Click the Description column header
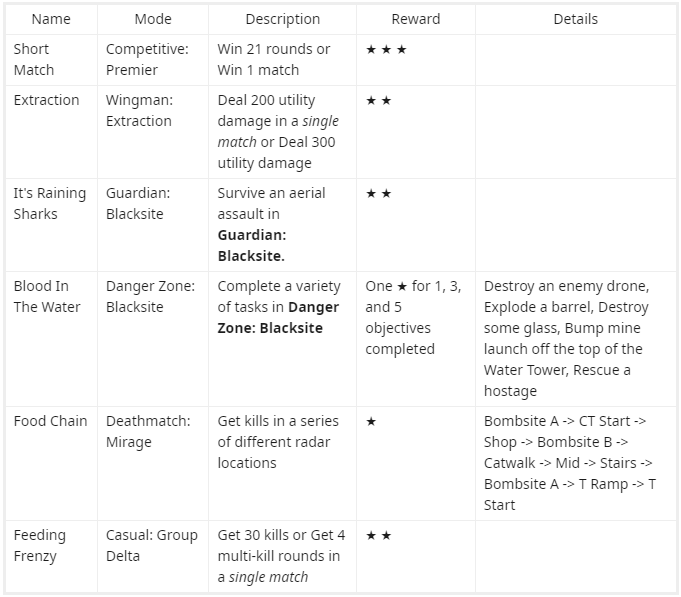 click(283, 19)
